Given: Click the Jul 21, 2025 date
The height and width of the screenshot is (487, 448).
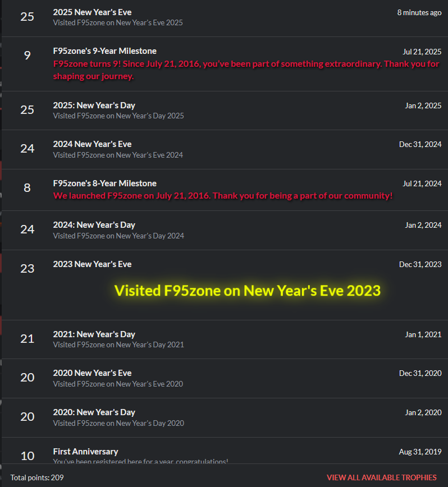Looking at the screenshot, I should pyautogui.click(x=422, y=52).
